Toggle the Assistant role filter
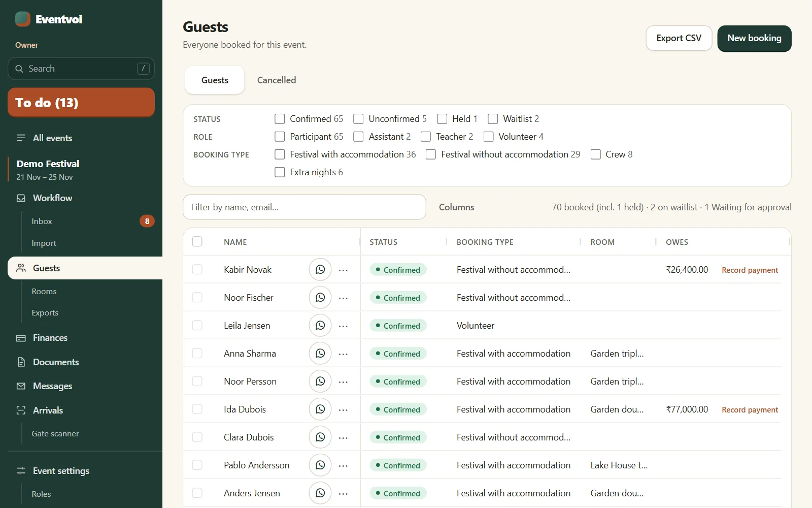The image size is (812, 508). tap(358, 137)
